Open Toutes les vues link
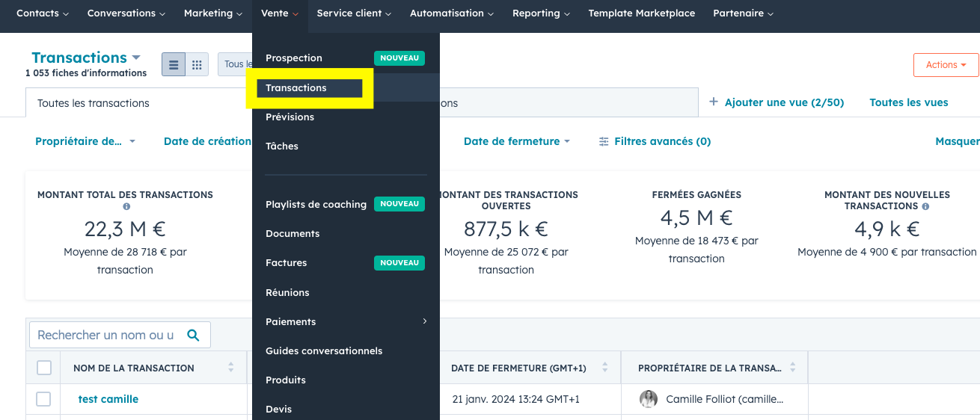980x420 pixels. point(909,102)
